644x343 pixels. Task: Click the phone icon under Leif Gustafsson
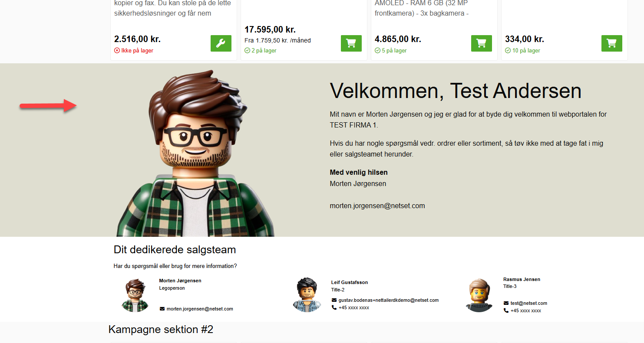click(334, 307)
